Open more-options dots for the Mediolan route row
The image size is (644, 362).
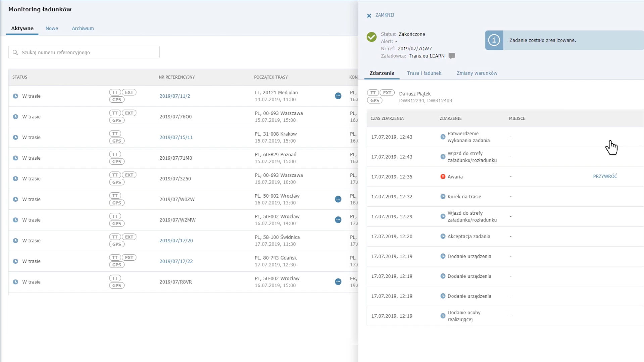click(338, 96)
